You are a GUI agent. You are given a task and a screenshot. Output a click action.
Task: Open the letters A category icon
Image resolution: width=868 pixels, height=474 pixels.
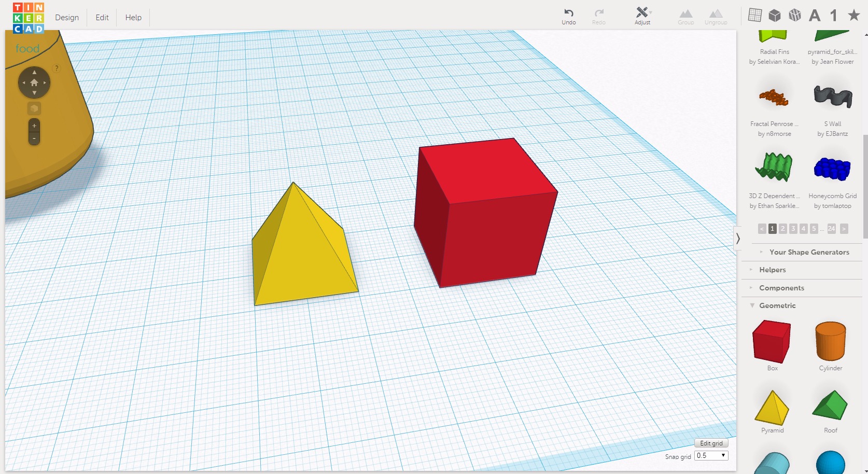815,16
